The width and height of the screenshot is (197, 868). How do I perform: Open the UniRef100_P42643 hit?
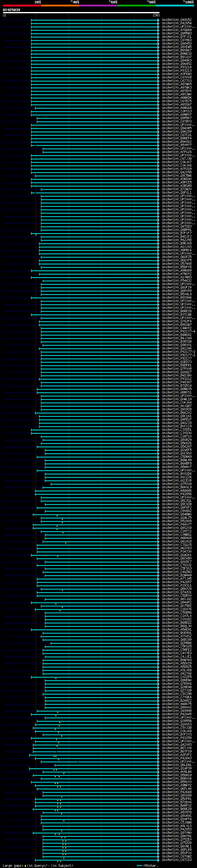[x=177, y=758]
